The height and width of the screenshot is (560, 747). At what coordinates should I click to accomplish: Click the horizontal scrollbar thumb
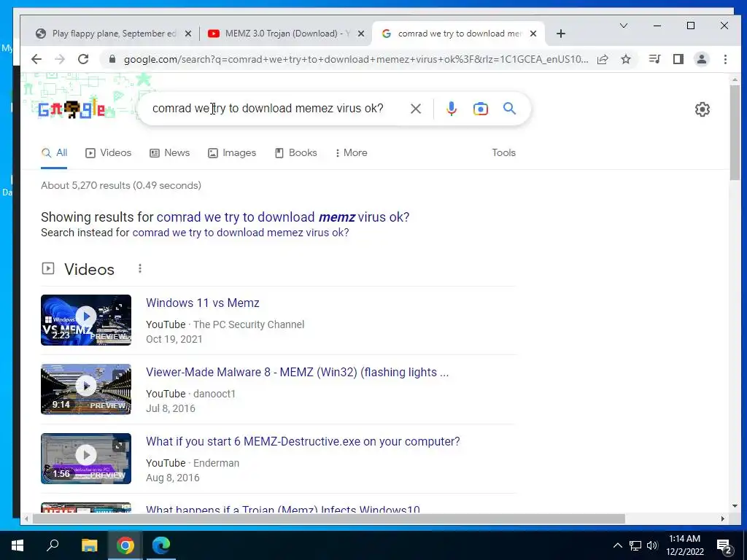click(x=329, y=518)
